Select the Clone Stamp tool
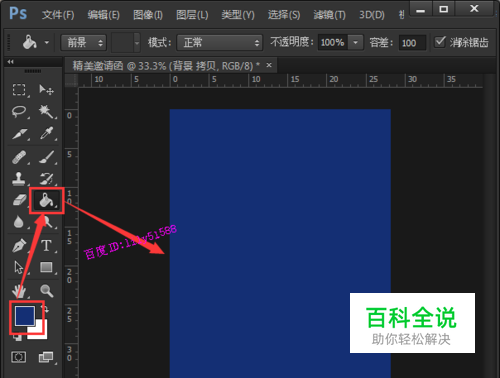The image size is (500, 378). [19, 178]
